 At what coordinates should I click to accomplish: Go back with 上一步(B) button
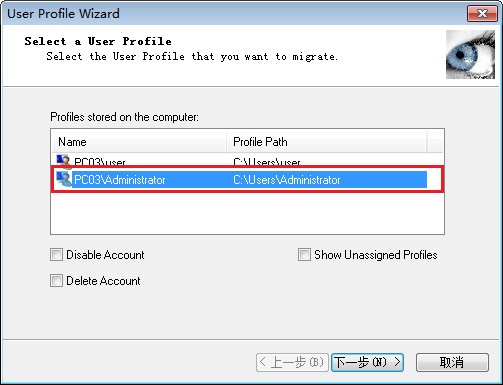[292, 362]
